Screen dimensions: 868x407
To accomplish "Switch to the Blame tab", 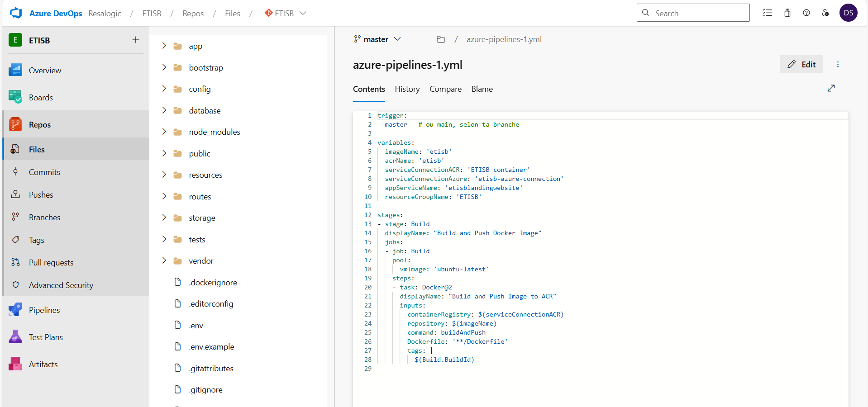I will [x=482, y=89].
